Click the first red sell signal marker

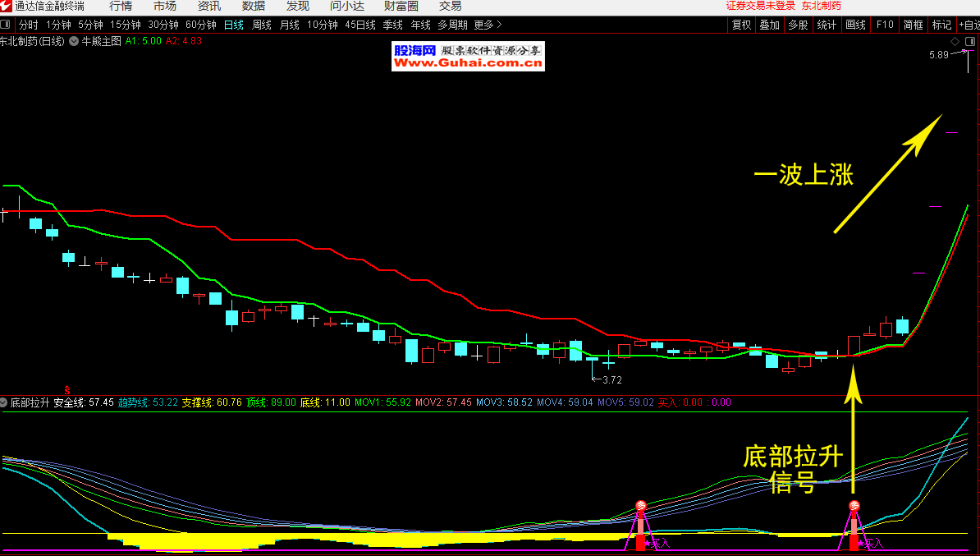641,506
